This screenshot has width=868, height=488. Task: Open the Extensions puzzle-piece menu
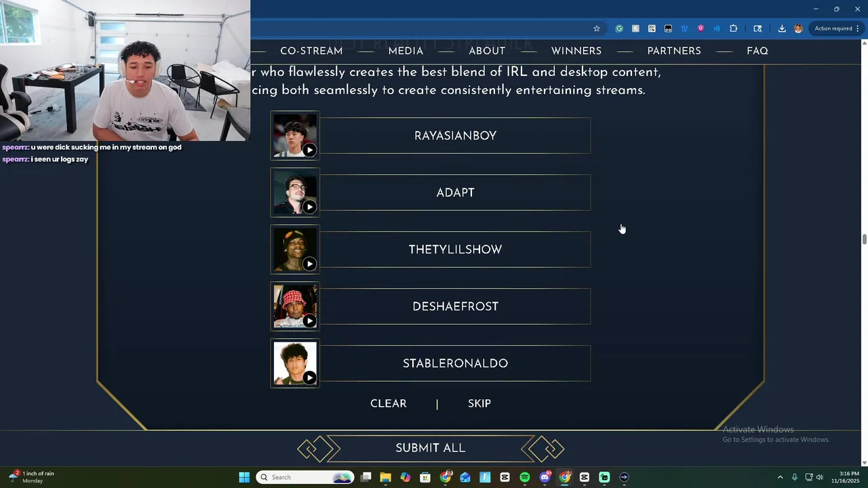pyautogui.click(x=734, y=28)
